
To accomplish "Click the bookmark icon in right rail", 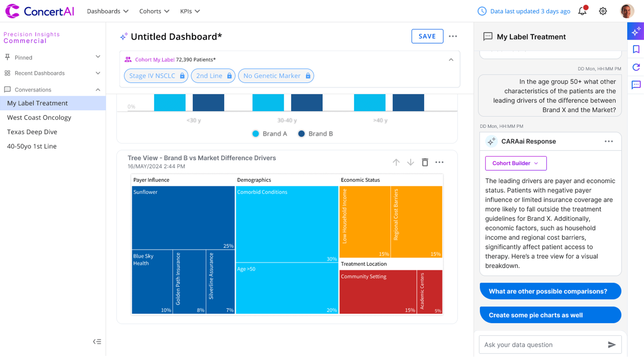I will (x=636, y=49).
